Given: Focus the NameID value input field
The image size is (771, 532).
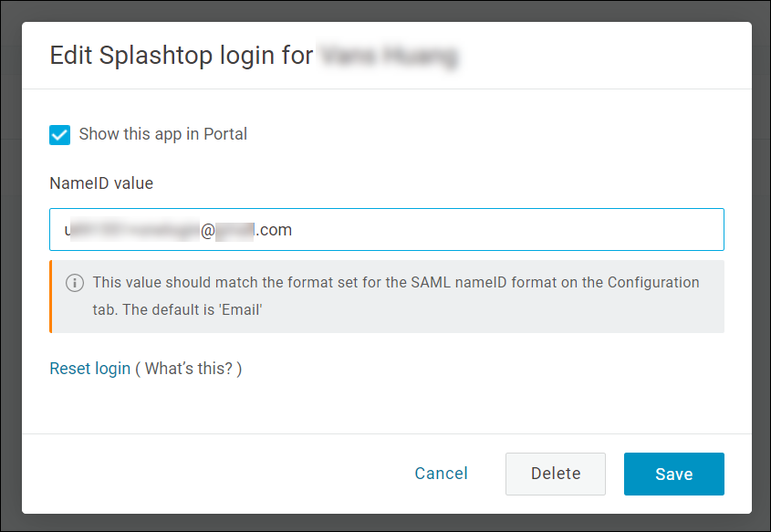Looking at the screenshot, I should (387, 230).
